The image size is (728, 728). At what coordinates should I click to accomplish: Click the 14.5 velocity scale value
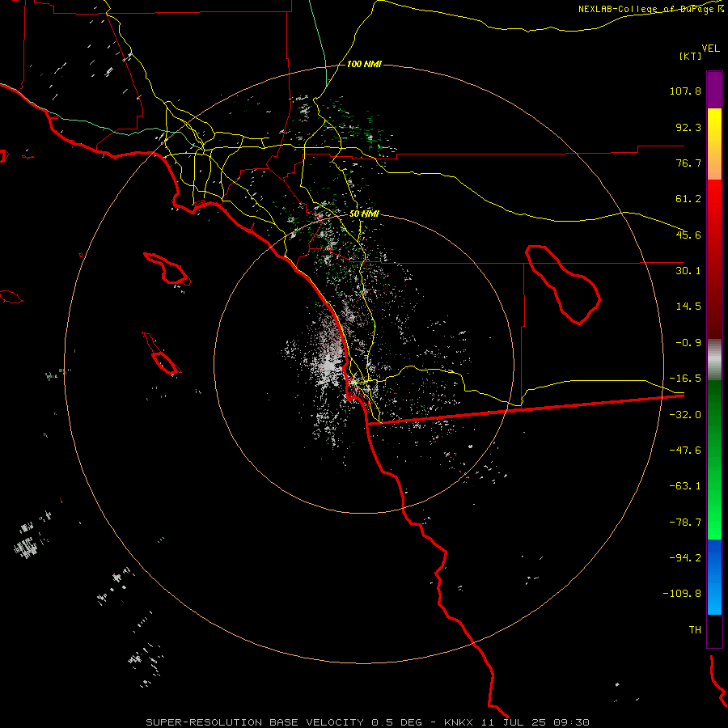[688, 307]
